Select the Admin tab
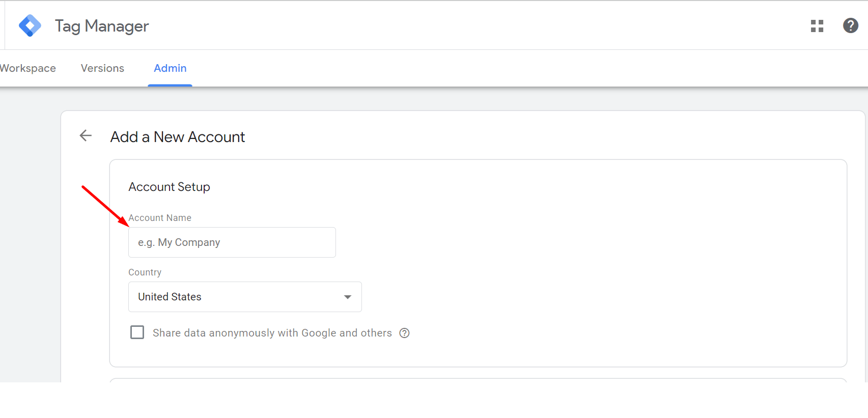Image resolution: width=868 pixels, height=418 pixels. [x=170, y=68]
